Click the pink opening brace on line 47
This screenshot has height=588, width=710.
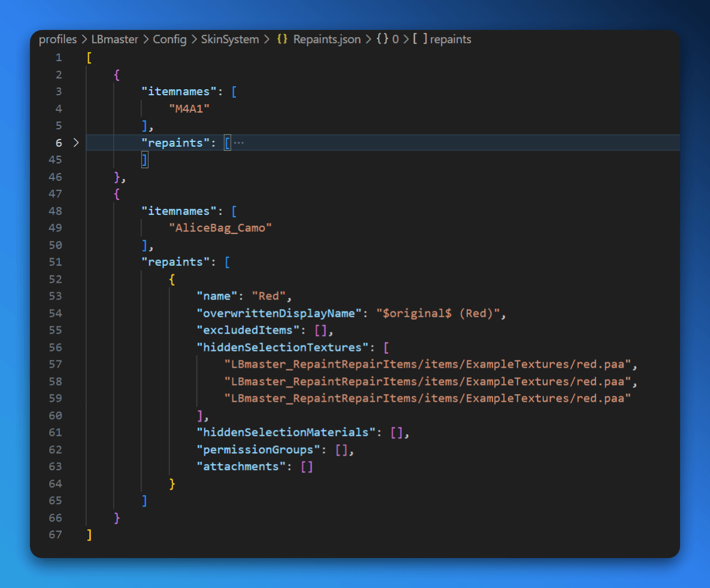[x=117, y=194]
